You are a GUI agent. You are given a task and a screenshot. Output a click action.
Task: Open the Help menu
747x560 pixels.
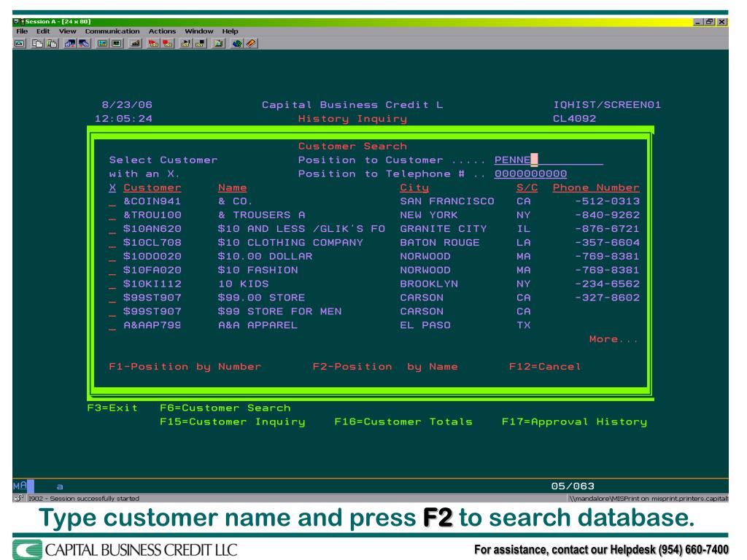point(230,31)
